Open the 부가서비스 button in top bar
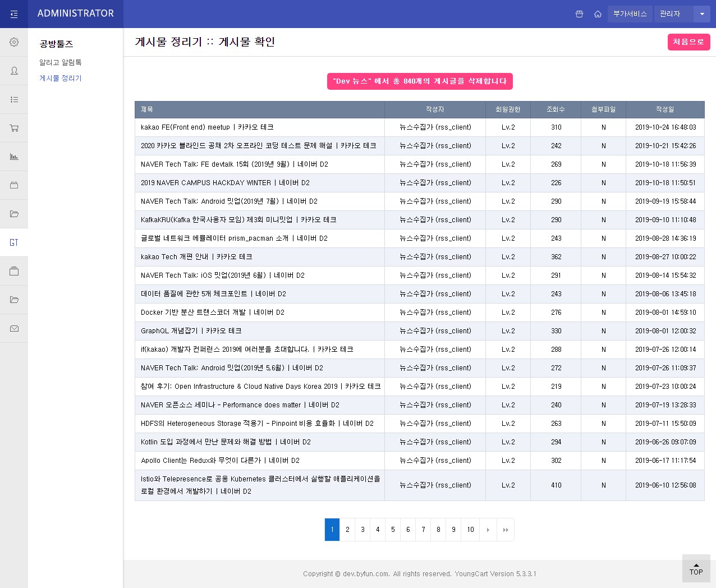Screen dimensions: 716x588 click(x=630, y=14)
